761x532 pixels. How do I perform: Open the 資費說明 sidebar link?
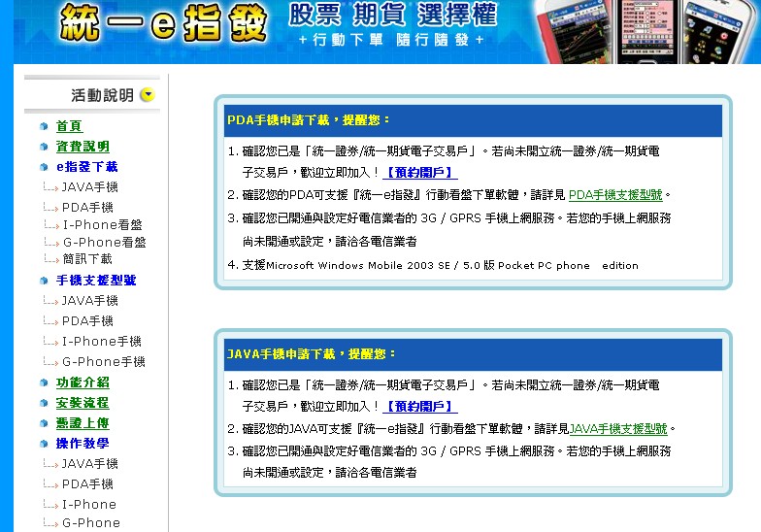tap(83, 146)
